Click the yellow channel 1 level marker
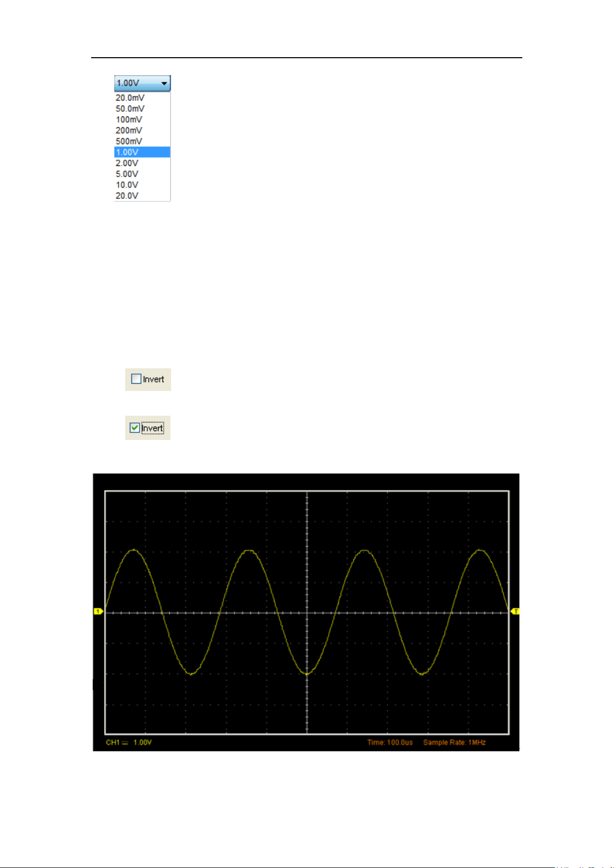Viewport: 614px width, 868px height. click(x=98, y=611)
